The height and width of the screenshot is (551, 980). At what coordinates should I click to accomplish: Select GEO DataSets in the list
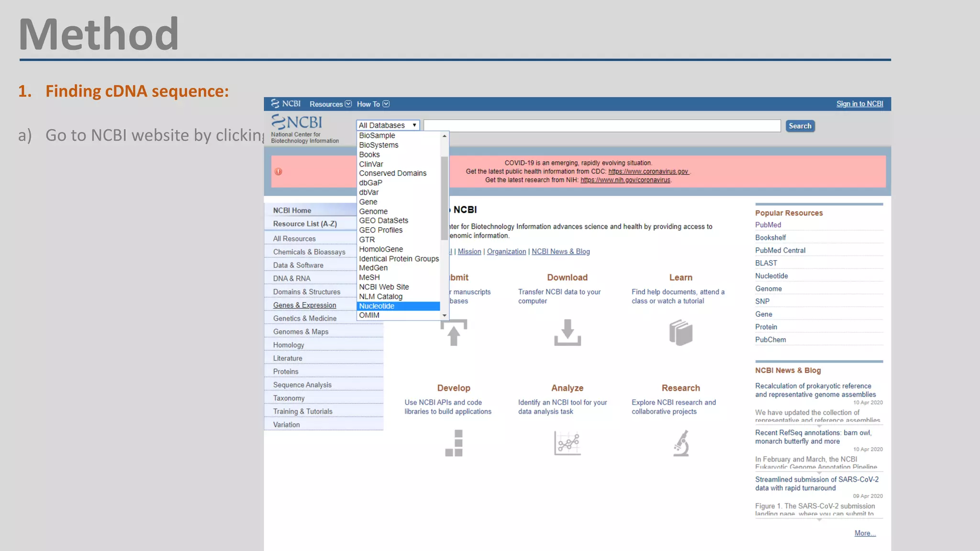[398, 220]
